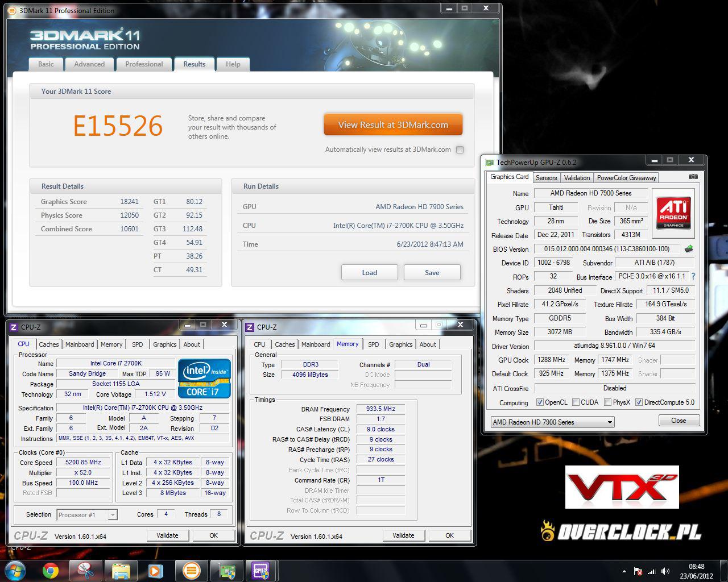This screenshot has width=728, height=582.
Task: Open the Professional tab in 3DMark
Action: [144, 64]
